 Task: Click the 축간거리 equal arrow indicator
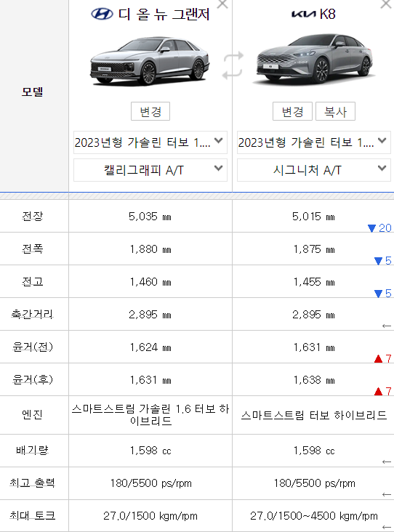(387, 326)
